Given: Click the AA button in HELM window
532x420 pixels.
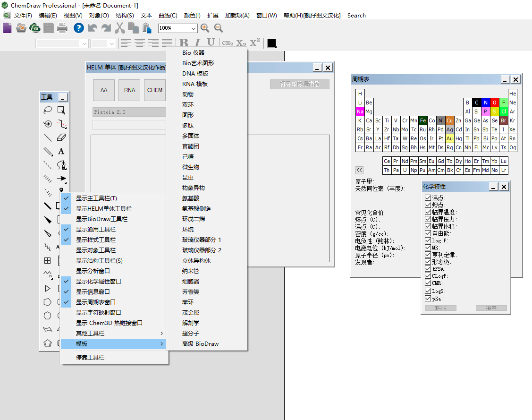Looking at the screenshot, I should click(104, 90).
